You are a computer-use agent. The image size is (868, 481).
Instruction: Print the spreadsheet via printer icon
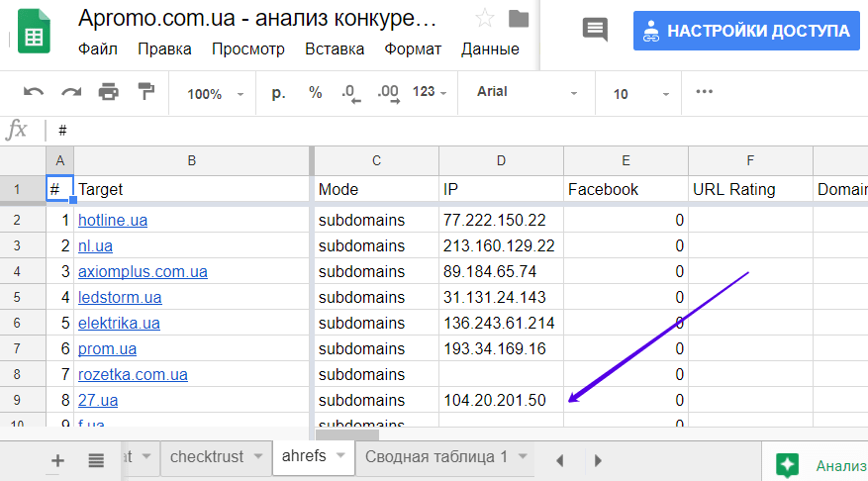[x=108, y=92]
